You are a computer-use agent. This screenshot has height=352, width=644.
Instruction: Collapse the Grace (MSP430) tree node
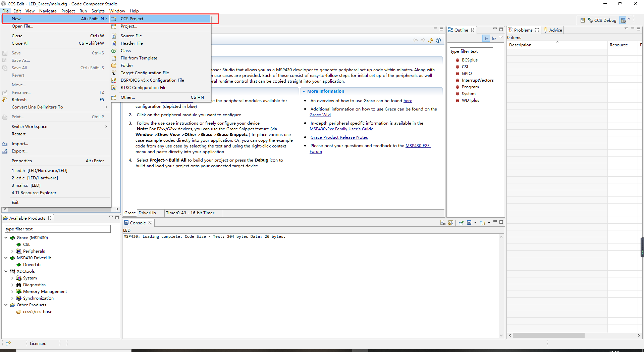(6, 238)
